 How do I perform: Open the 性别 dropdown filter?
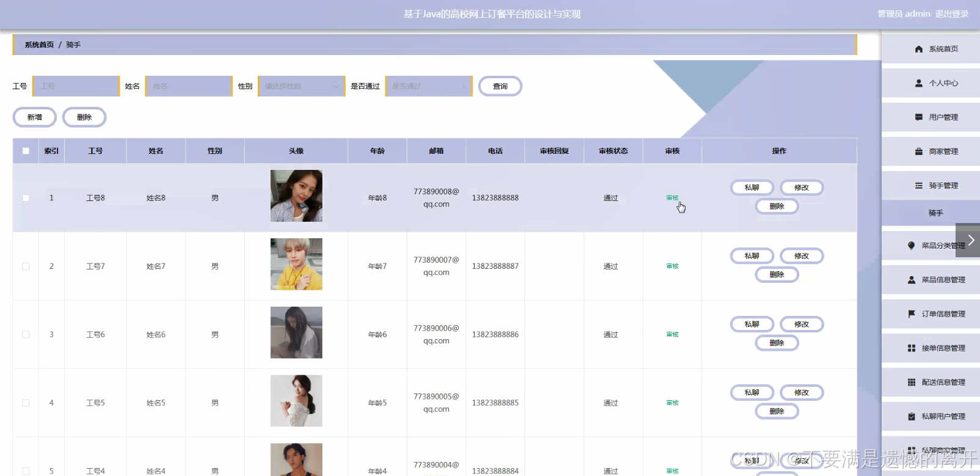302,86
